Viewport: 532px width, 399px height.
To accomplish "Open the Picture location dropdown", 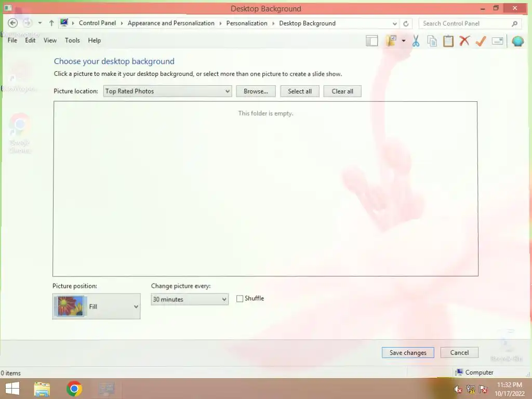I will [x=167, y=91].
